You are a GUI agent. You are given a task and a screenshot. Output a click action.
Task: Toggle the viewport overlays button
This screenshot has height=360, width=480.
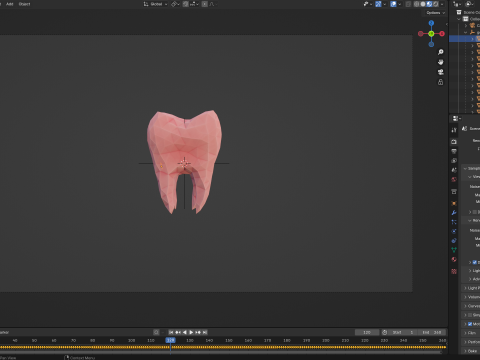point(393,4)
